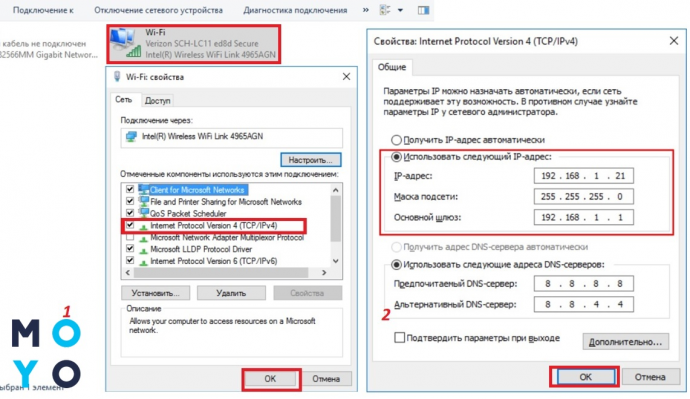Click the QoS Packet Scheduler icon
The height and width of the screenshot is (399, 690).
143,213
